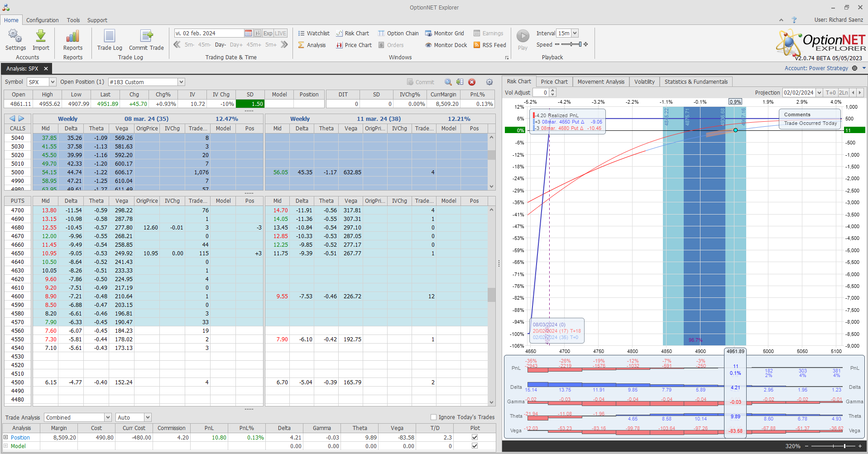
Task: Shift projection date back with left arrow
Action: click(x=853, y=92)
